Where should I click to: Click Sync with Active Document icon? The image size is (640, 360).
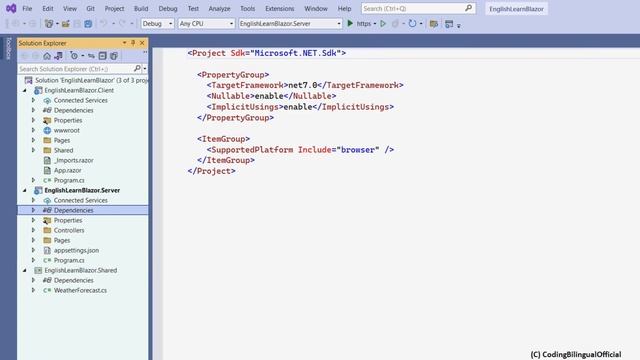[91, 56]
